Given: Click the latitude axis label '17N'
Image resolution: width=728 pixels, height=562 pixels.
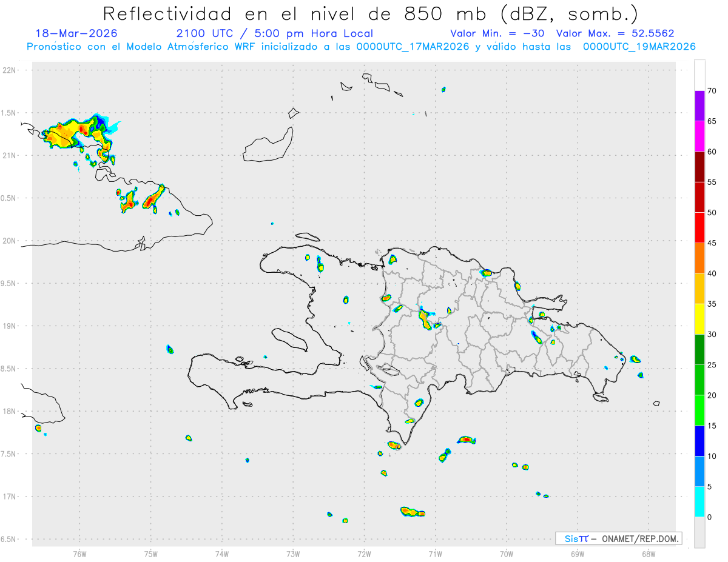Looking at the screenshot, I should [10, 497].
